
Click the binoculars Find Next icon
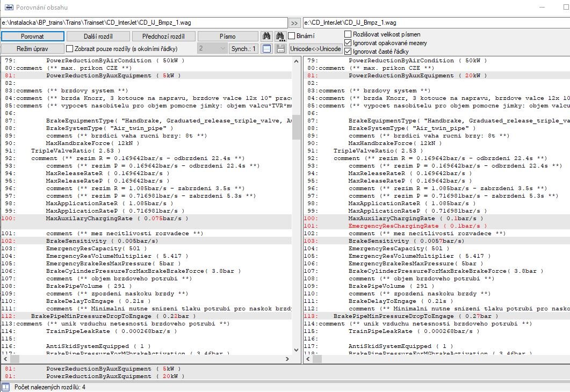click(x=280, y=37)
